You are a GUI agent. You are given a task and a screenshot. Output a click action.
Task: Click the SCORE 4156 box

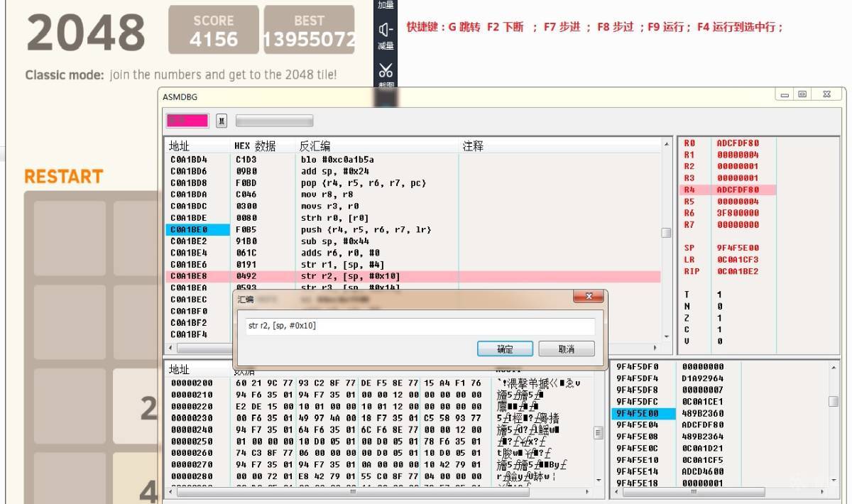click(x=214, y=30)
